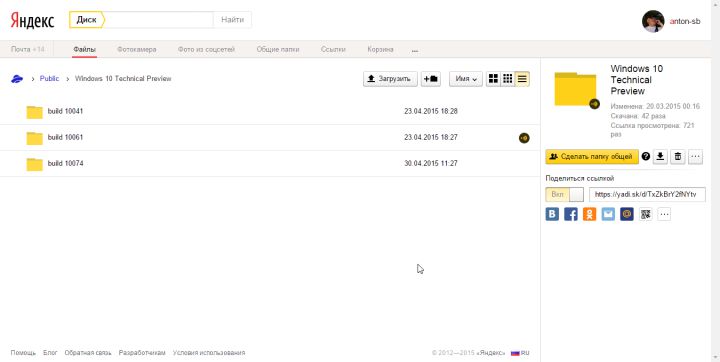Image resolution: width=720 pixels, height=362 pixels.
Task: Click the yadi.sk share link field
Action: click(x=647, y=194)
